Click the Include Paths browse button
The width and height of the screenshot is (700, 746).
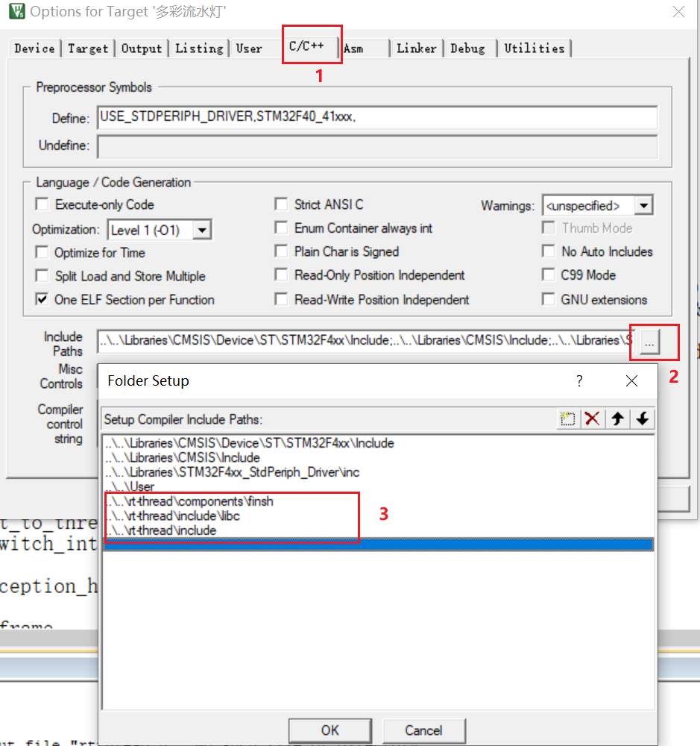(x=649, y=342)
